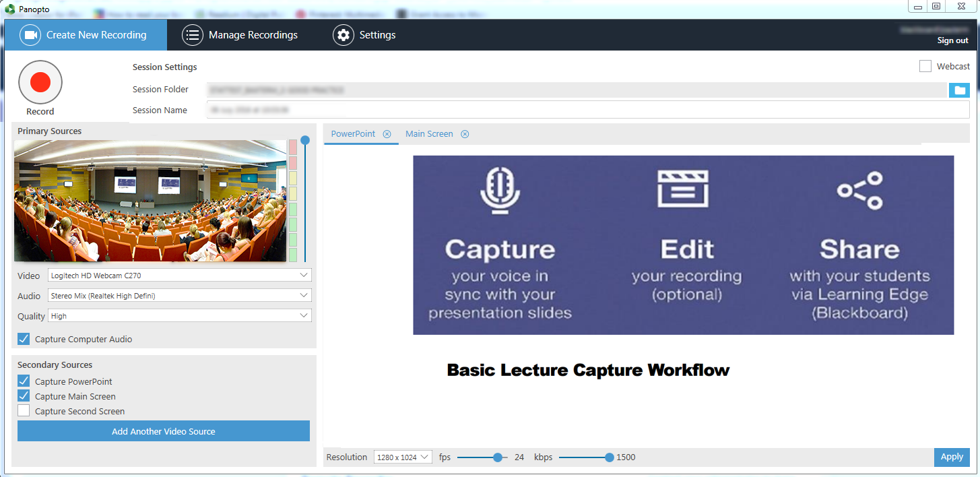This screenshot has width=980, height=477.
Task: Enable the Webcast checkbox
Action: 925,66
